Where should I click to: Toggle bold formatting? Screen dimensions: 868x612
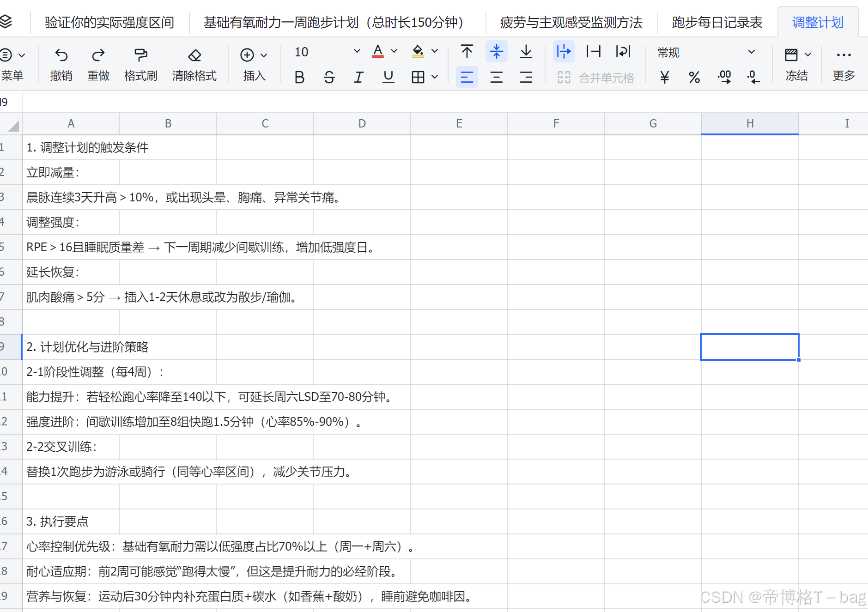(x=299, y=77)
